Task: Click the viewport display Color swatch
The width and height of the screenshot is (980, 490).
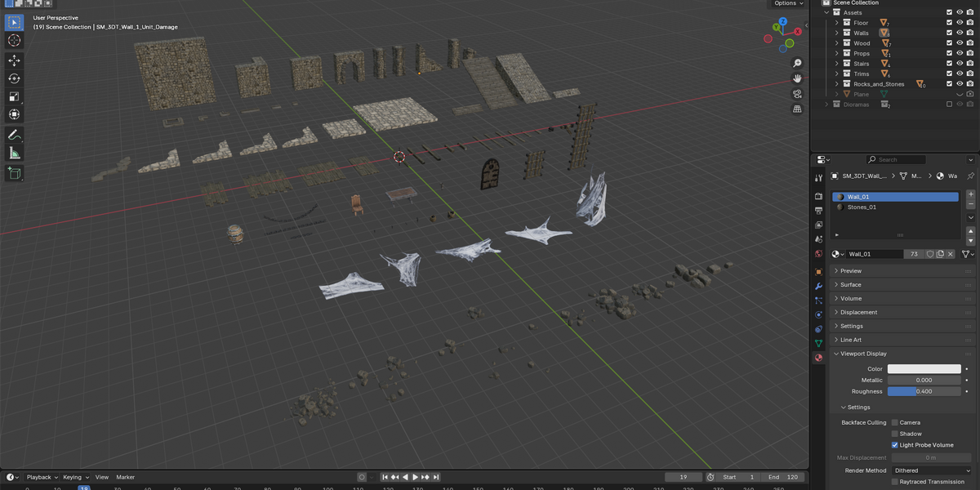Action: (924, 369)
